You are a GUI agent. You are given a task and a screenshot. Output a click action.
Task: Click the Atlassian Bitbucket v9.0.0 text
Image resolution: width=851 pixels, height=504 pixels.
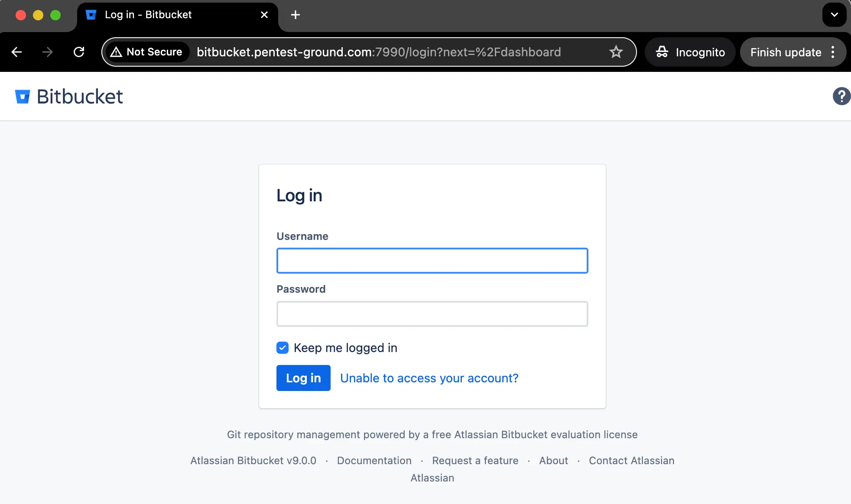(x=253, y=460)
